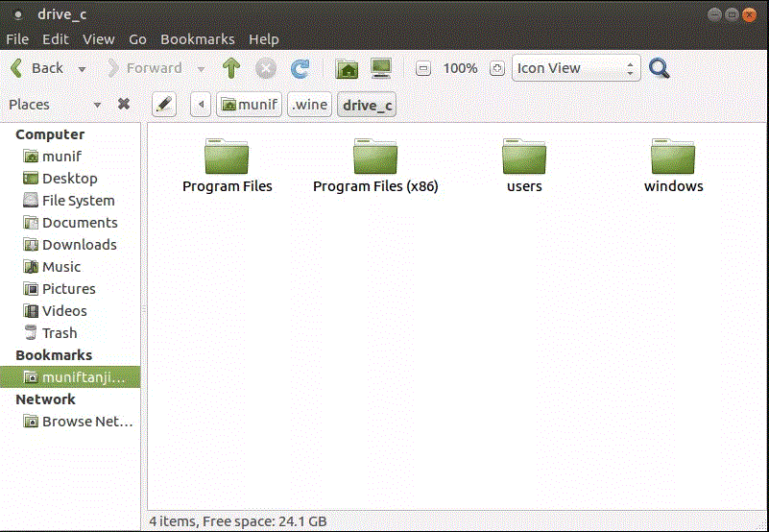Open the Back history dropdown arrow
The width and height of the screenshot is (769, 532).
pyautogui.click(x=82, y=69)
